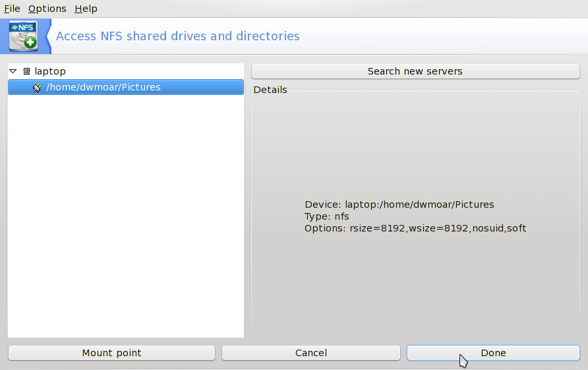Click the plug icon next to /home/dwmoar/Pictures

click(x=37, y=87)
